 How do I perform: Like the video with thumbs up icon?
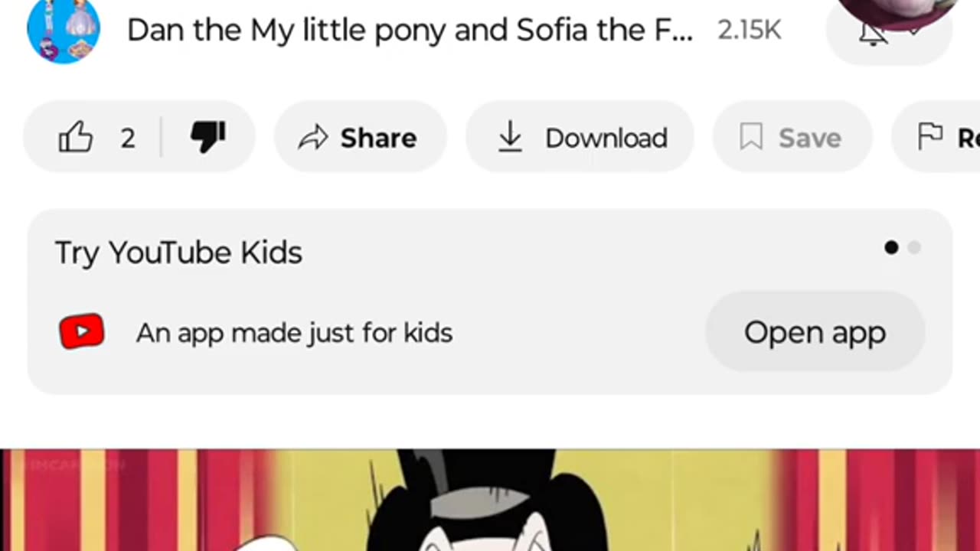76,138
